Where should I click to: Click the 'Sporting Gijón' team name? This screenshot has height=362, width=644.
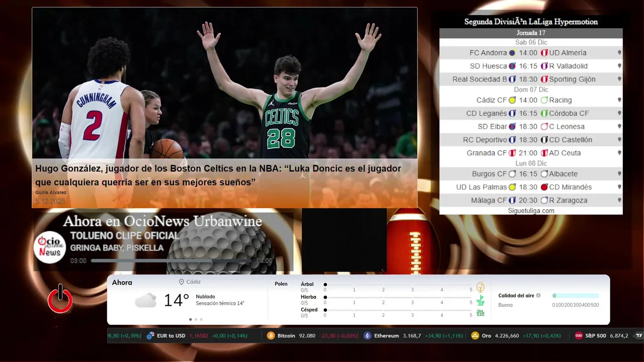tap(572, 79)
